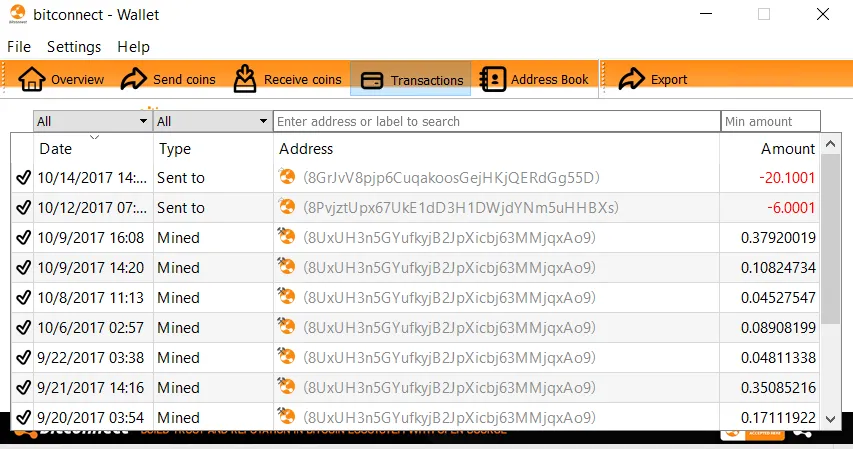Click confirmed checkmark for 10/9/2017 16:08 row
The image size is (853, 449).
click(x=23, y=237)
